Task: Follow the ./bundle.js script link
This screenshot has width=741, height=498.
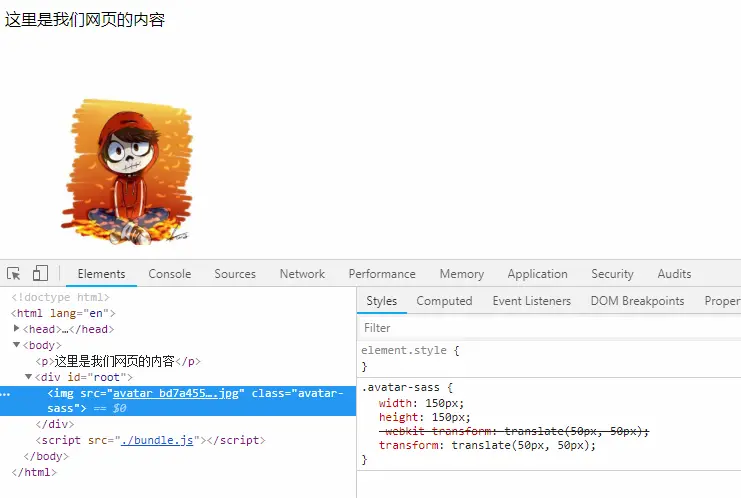Action: [x=157, y=440]
